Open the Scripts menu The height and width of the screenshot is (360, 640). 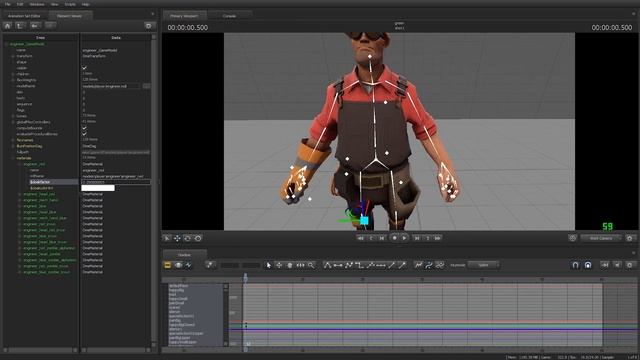pos(70,4)
